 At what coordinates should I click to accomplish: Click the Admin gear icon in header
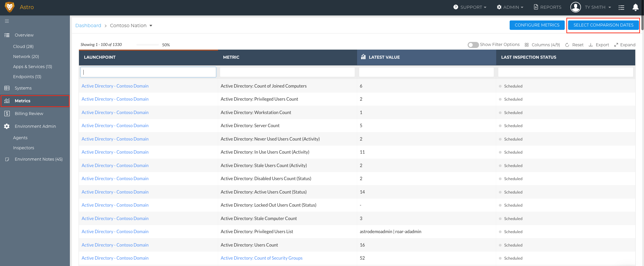499,7
